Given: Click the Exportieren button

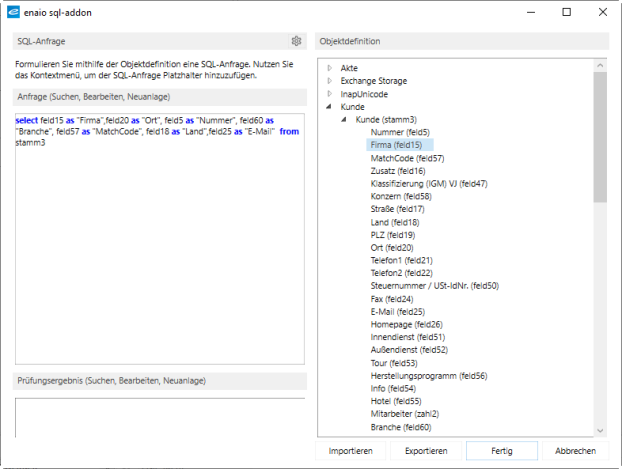Looking at the screenshot, I should coord(426,451).
